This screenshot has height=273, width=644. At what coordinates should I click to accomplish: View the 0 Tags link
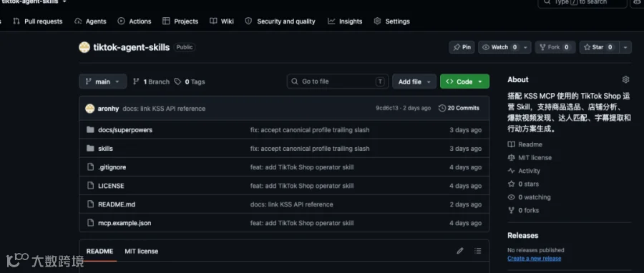pyautogui.click(x=190, y=81)
